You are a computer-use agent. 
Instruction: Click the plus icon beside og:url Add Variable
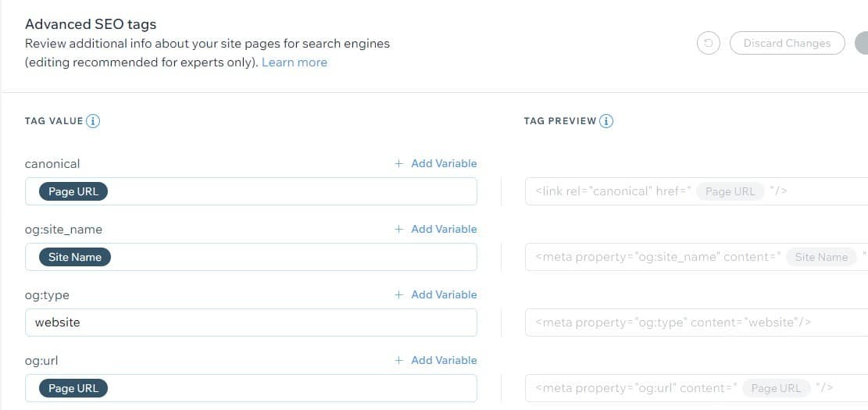(x=398, y=360)
